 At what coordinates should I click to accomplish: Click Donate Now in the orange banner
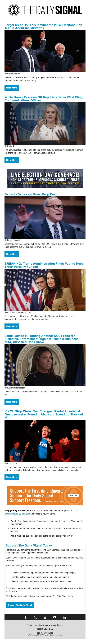[x=73, y=495]
